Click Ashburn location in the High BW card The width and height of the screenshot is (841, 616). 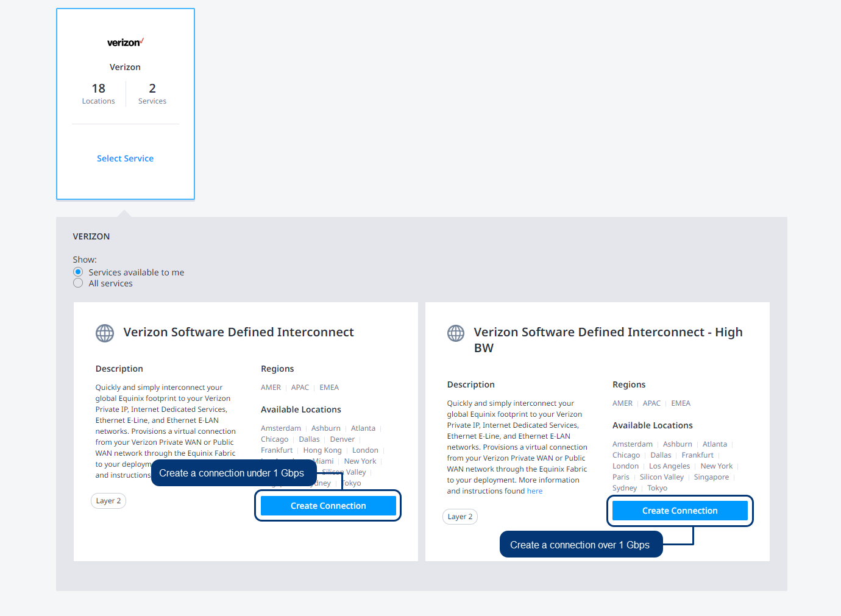click(678, 444)
